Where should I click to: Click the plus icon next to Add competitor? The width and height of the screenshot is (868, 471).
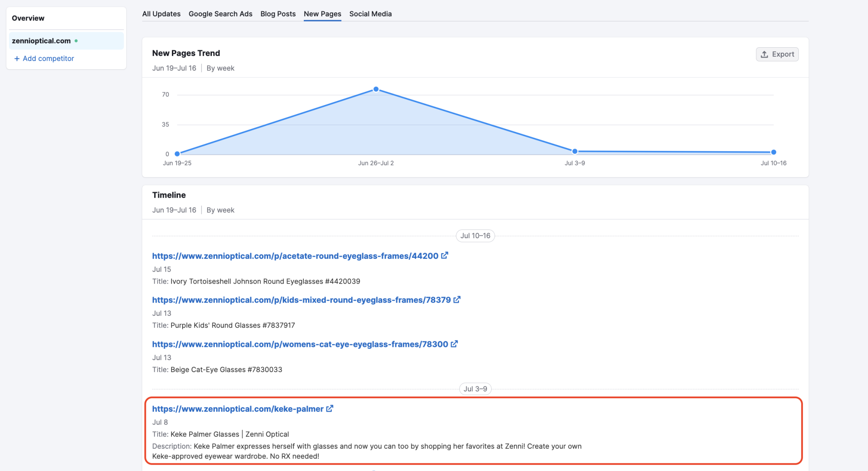17,58
